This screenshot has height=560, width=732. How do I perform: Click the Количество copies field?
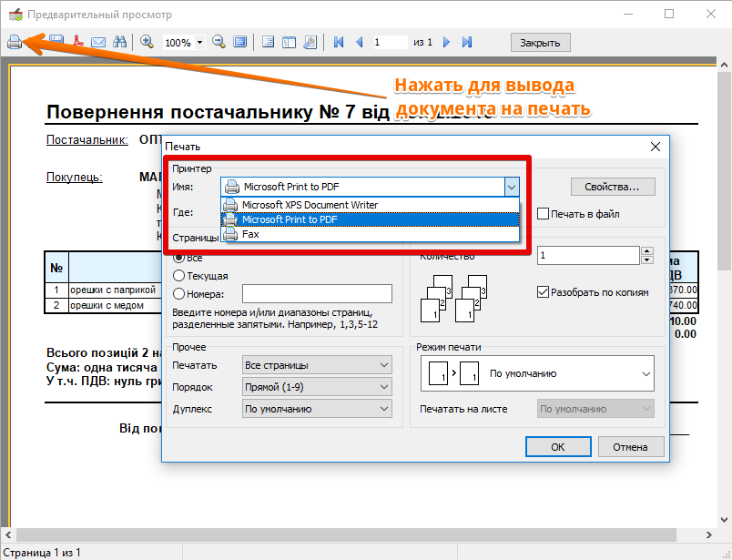click(x=588, y=256)
